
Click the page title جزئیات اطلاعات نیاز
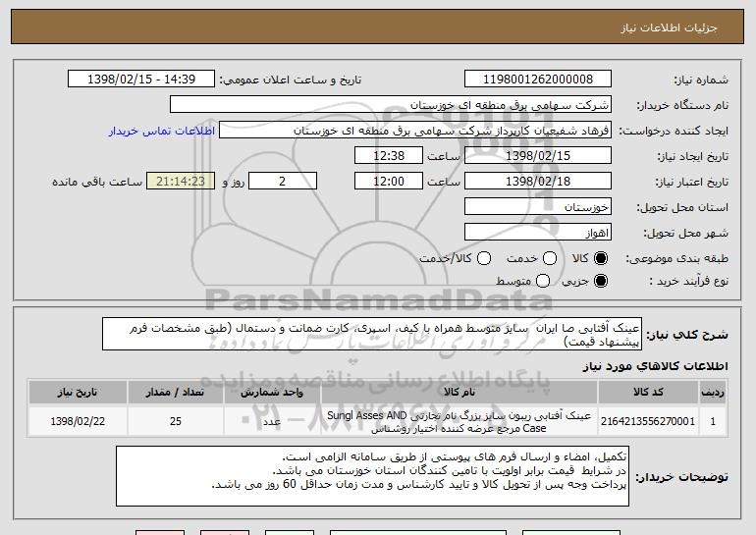coord(669,27)
